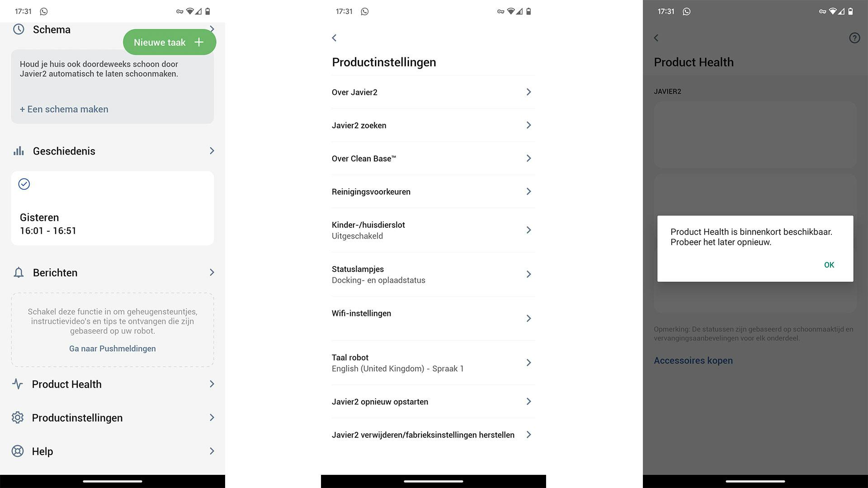Open Kinder-/huisdierslot chevron

528,230
